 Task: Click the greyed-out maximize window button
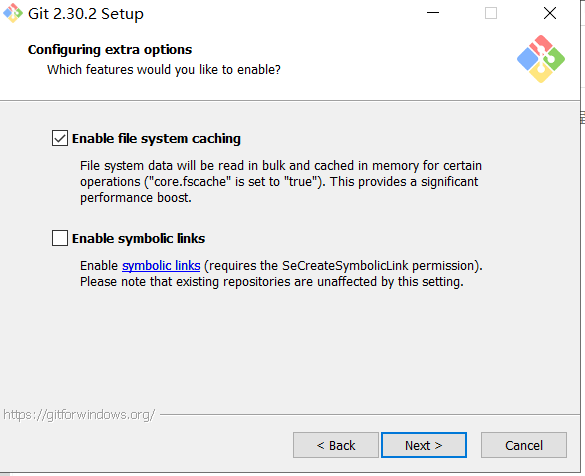click(x=491, y=13)
